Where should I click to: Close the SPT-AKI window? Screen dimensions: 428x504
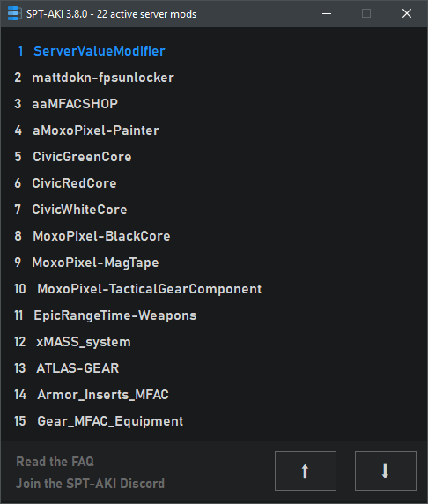click(407, 13)
